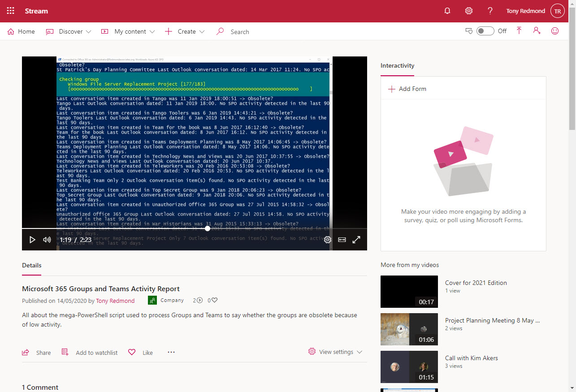Open the Cover for 2021 Edition thumbnail
Screen dimensions: 576x392
tap(409, 292)
